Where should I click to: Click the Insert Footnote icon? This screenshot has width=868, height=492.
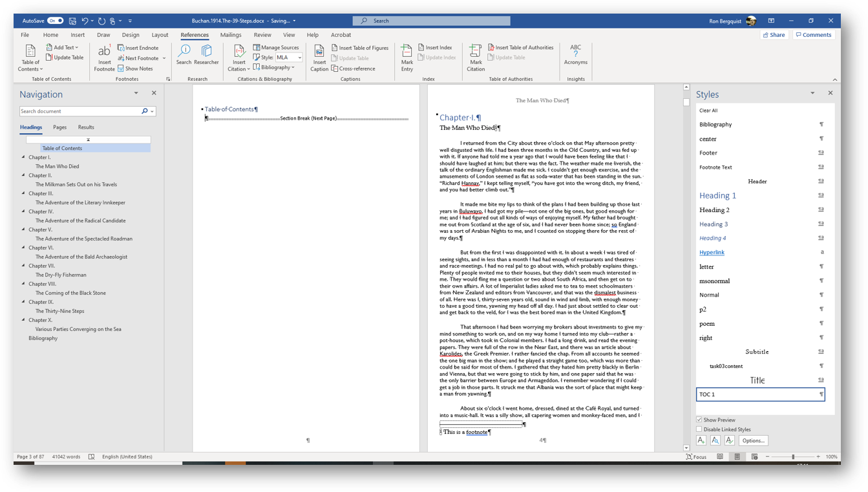[x=104, y=52]
